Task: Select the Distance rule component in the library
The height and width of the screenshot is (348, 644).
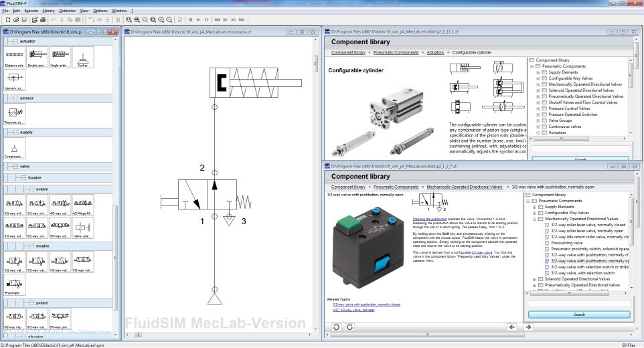Action: coord(14,57)
